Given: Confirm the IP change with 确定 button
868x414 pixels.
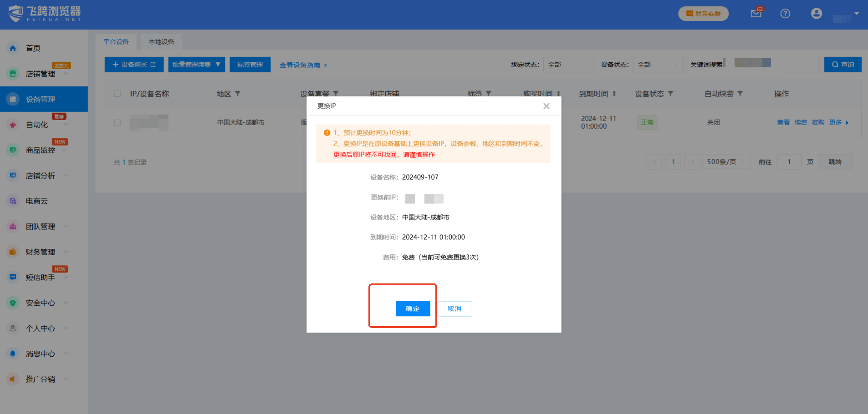Looking at the screenshot, I should (413, 308).
